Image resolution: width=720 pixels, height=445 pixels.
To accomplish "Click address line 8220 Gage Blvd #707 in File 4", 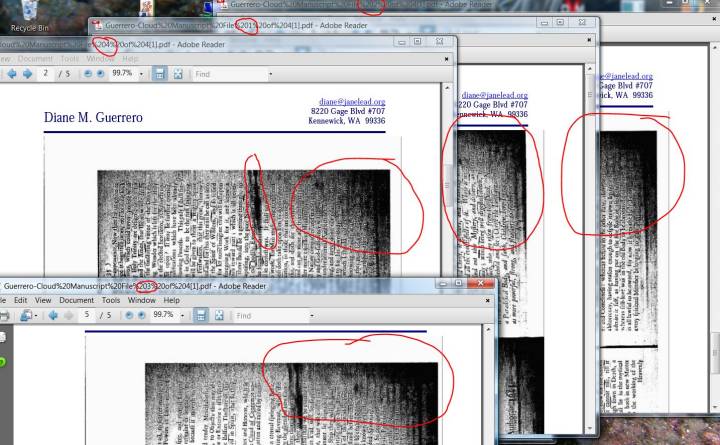I will coord(348,111).
